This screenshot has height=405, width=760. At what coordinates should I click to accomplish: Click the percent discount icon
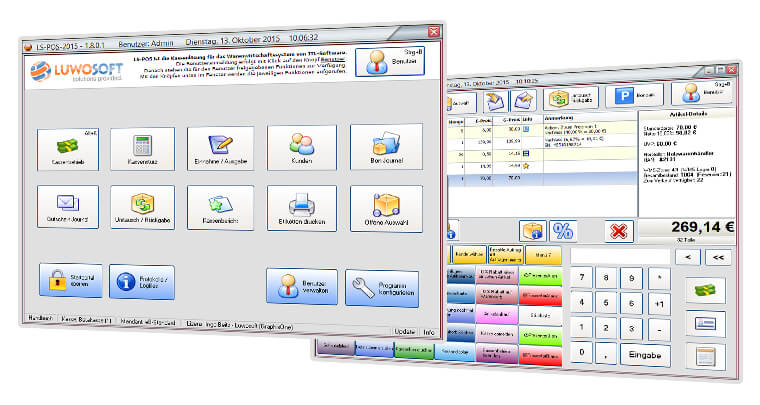[563, 230]
